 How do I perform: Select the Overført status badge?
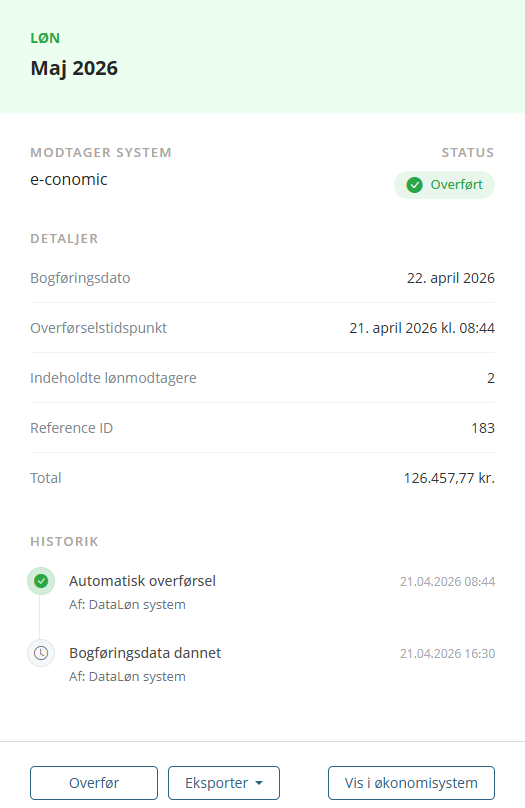(444, 184)
